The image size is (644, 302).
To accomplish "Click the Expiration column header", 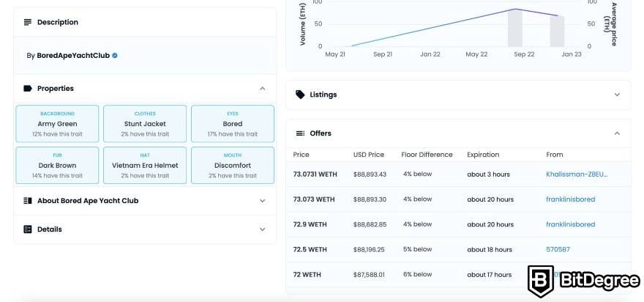I will pos(483,155).
